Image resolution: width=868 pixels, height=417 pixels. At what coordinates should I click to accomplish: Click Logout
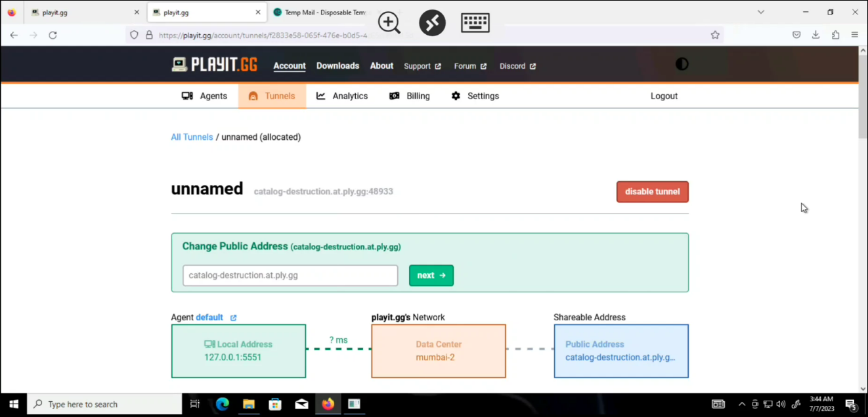coord(664,96)
